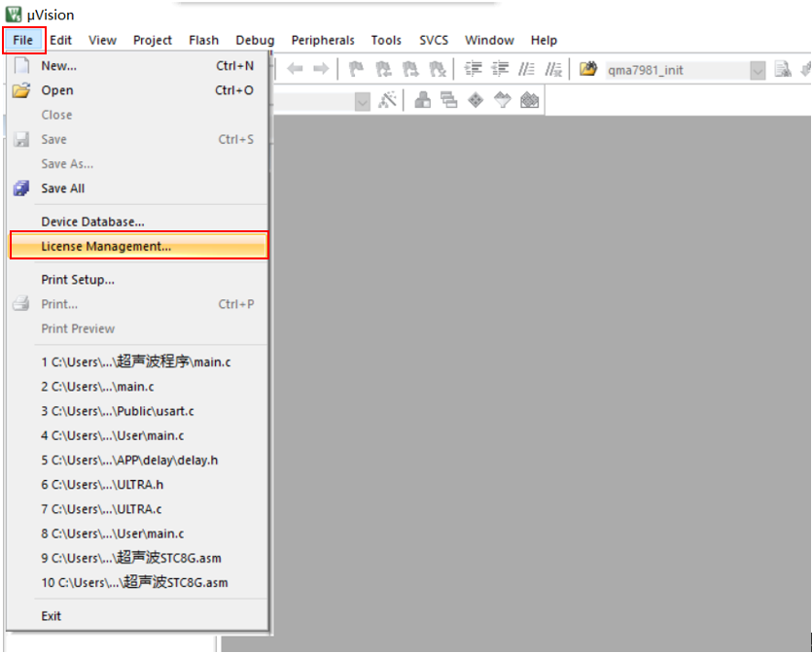Open recent file 1 超声波程序\main.c

pyautogui.click(x=138, y=361)
